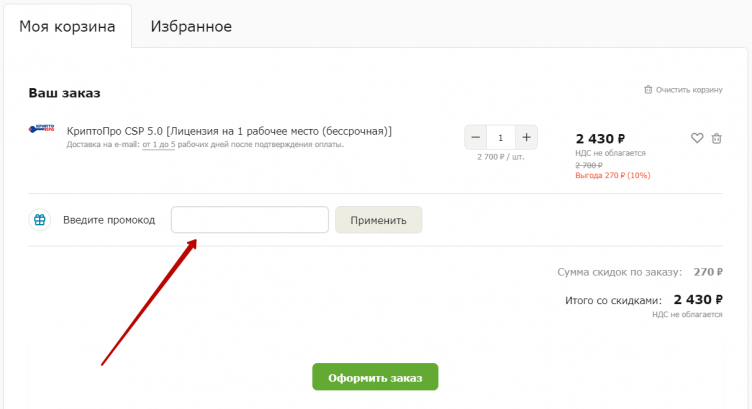Click the crossed-out 2 700 ₽ old price

(588, 165)
